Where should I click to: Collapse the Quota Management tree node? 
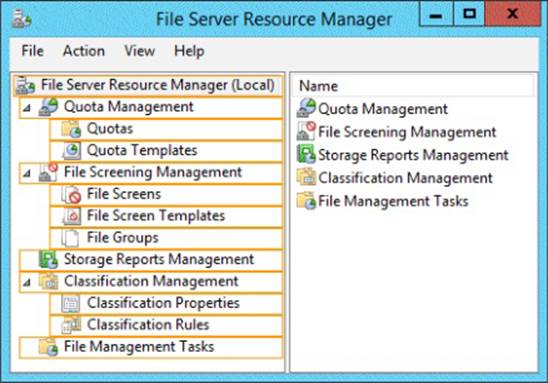[x=27, y=108]
